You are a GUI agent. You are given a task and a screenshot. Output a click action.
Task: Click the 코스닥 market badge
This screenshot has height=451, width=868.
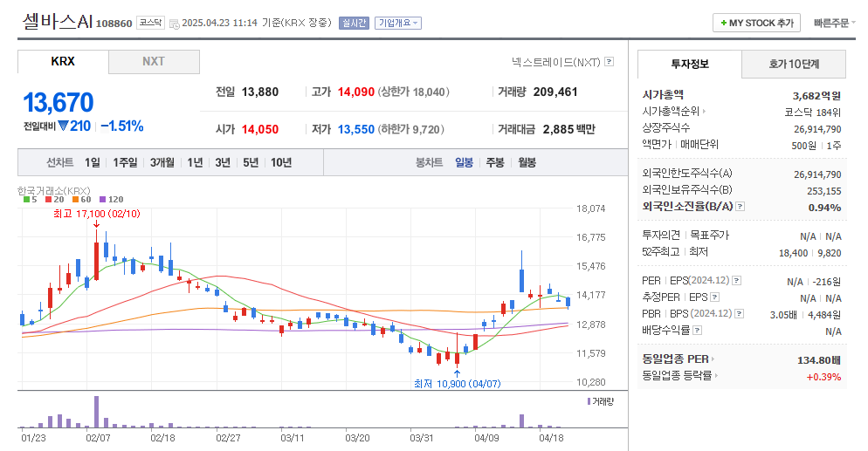tap(150, 23)
